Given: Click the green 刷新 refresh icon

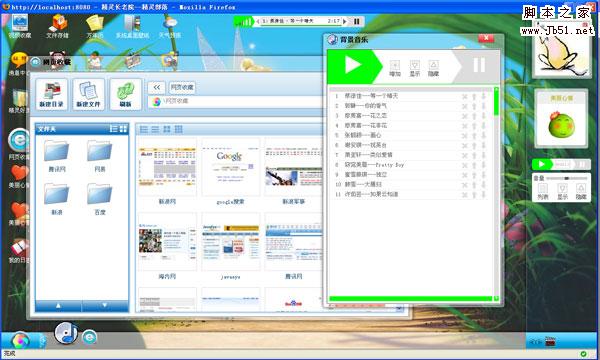Looking at the screenshot, I should [x=126, y=94].
